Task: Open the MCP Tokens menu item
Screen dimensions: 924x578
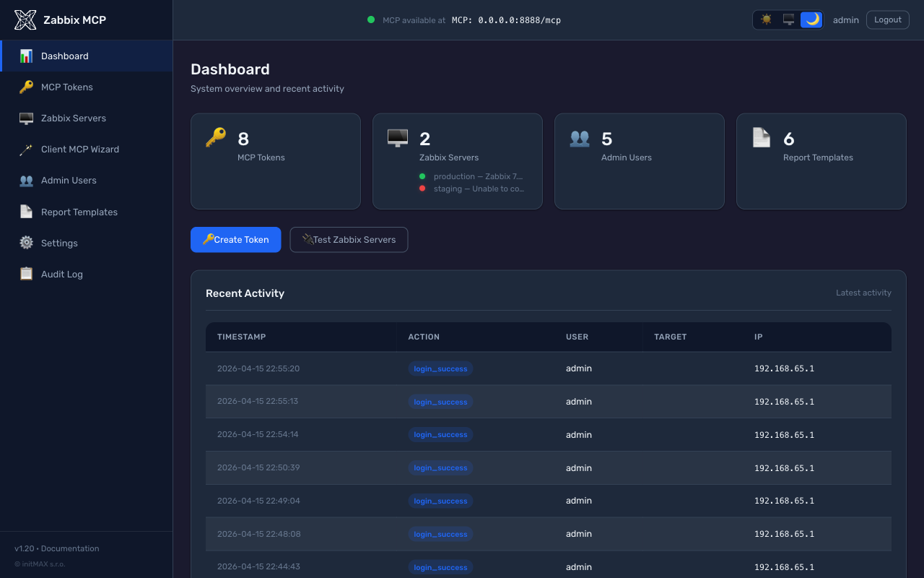Action: point(87,87)
